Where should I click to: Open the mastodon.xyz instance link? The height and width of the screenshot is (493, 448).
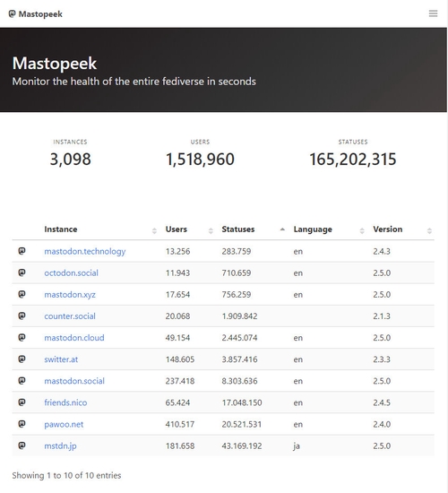coord(70,295)
